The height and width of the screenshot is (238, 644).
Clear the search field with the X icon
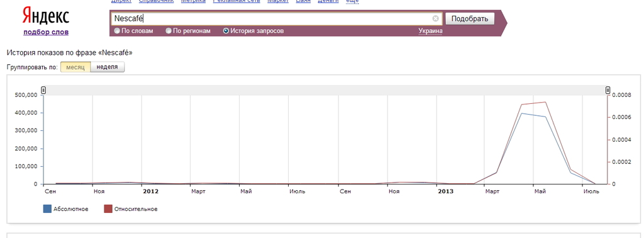435,18
